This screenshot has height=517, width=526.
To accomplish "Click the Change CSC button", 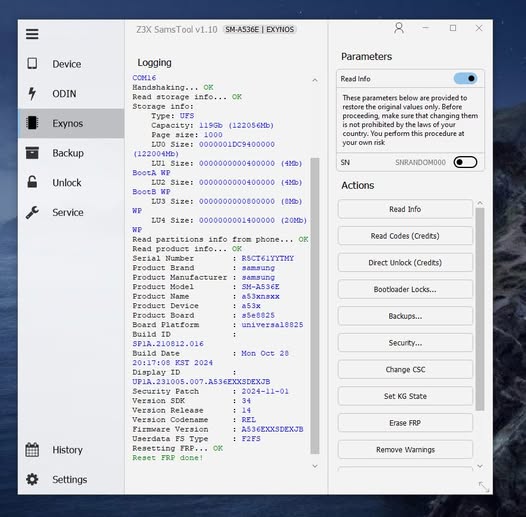I will click(x=405, y=369).
